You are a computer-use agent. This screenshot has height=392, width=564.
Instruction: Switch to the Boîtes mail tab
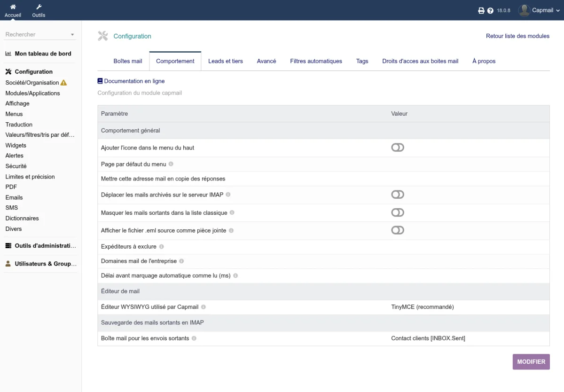tap(128, 61)
